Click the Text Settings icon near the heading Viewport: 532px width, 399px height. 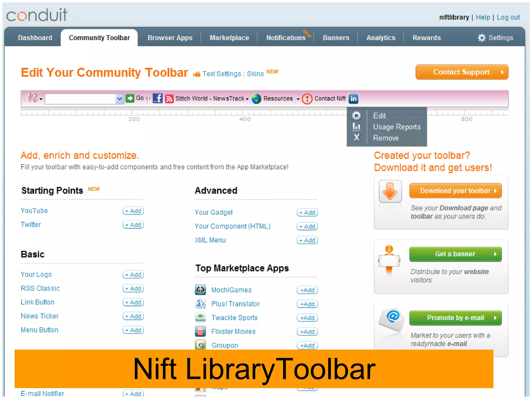click(197, 74)
